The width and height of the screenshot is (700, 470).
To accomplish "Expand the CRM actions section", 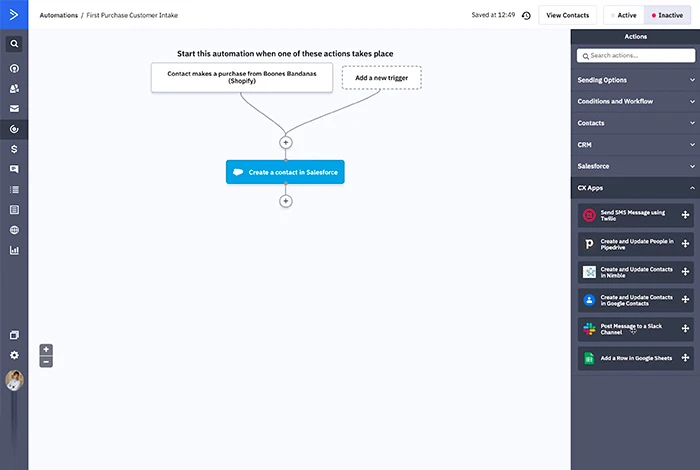I will [x=635, y=145].
